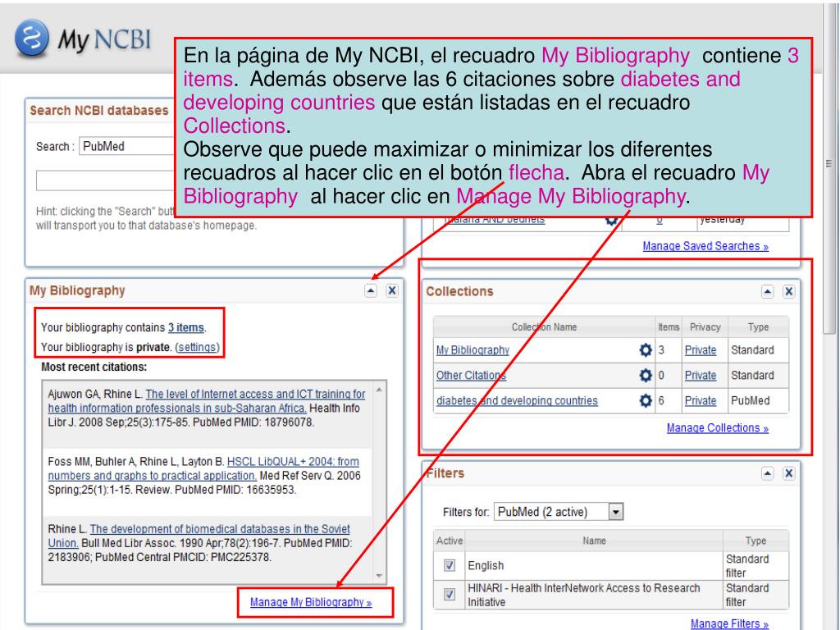This screenshot has width=840, height=630.
Task: Click scroll down arrow in citations list
Action: tap(379, 576)
